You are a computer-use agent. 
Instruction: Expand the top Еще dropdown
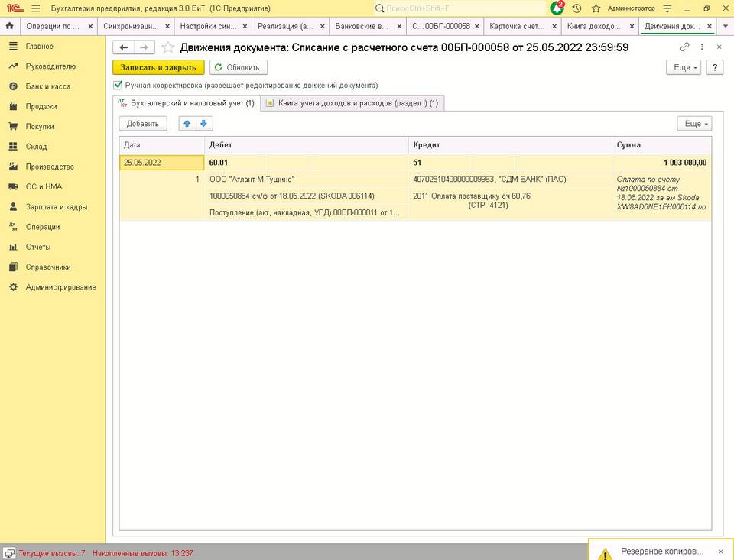point(684,67)
